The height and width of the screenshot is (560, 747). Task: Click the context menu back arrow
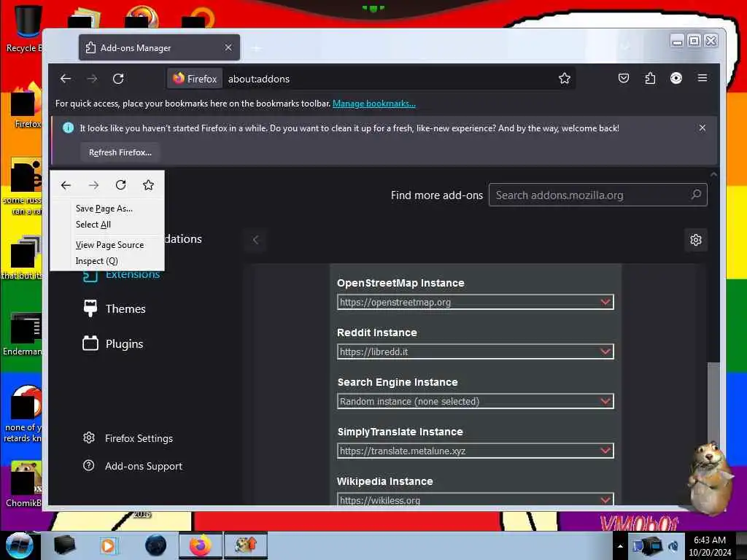66,184
